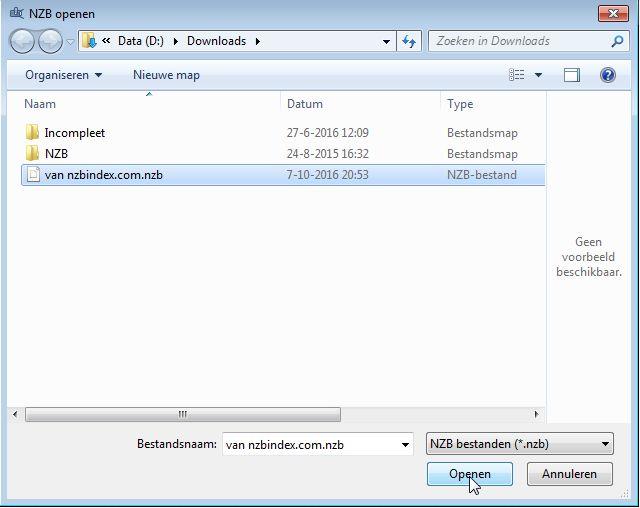Image resolution: width=640 pixels, height=508 pixels.
Task: Open help with the question mark icon
Action: [608, 75]
